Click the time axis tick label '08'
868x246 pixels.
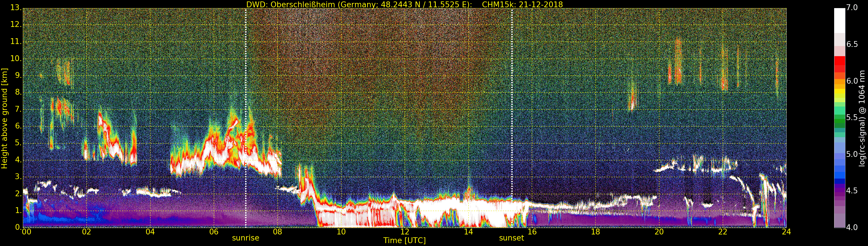click(x=277, y=232)
